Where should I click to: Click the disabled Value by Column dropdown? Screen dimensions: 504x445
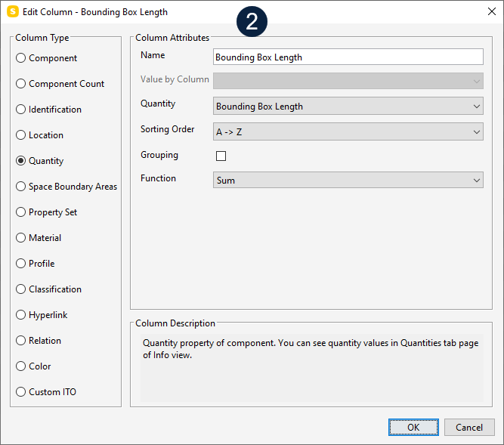348,81
